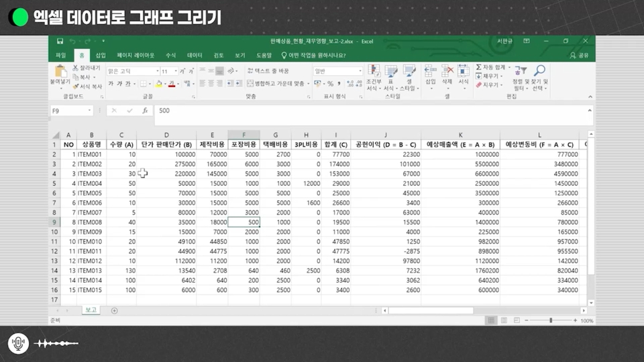The height and width of the screenshot is (362, 644).
Task: Click the comma style button
Action: pyautogui.click(x=339, y=83)
